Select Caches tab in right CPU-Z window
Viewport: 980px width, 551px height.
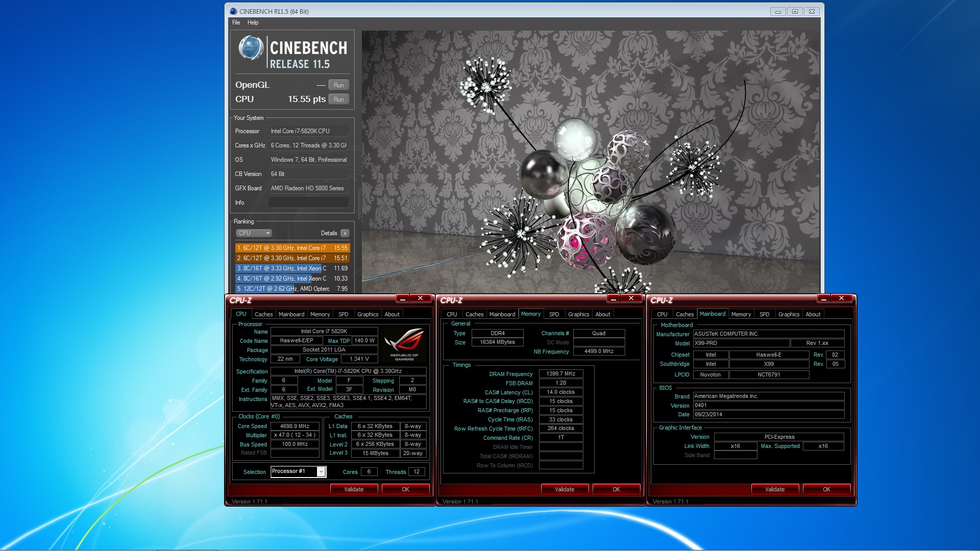tap(684, 314)
